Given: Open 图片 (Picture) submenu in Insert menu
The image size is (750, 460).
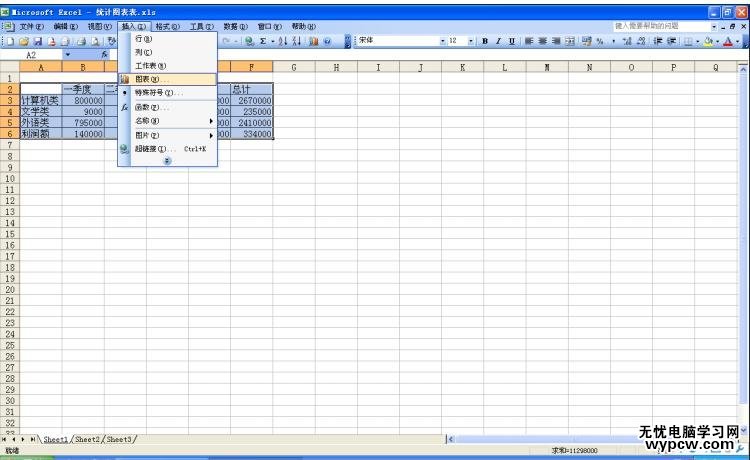Looking at the screenshot, I should pyautogui.click(x=167, y=135).
